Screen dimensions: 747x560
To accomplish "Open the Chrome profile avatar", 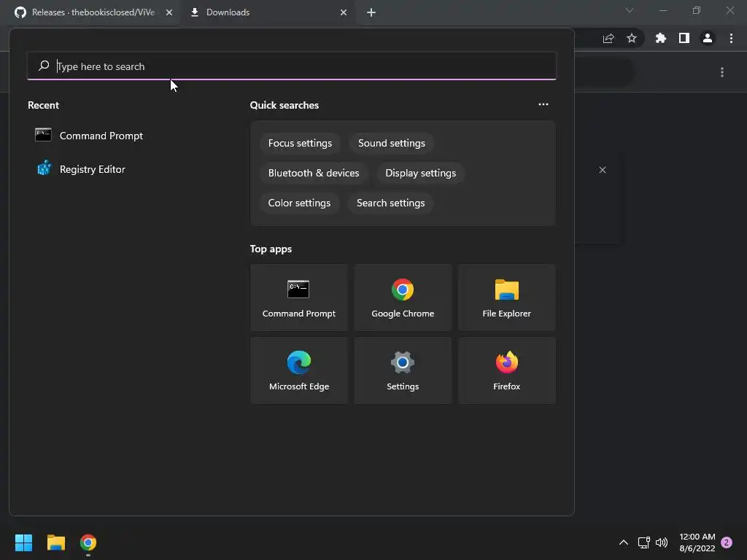I will tap(707, 39).
